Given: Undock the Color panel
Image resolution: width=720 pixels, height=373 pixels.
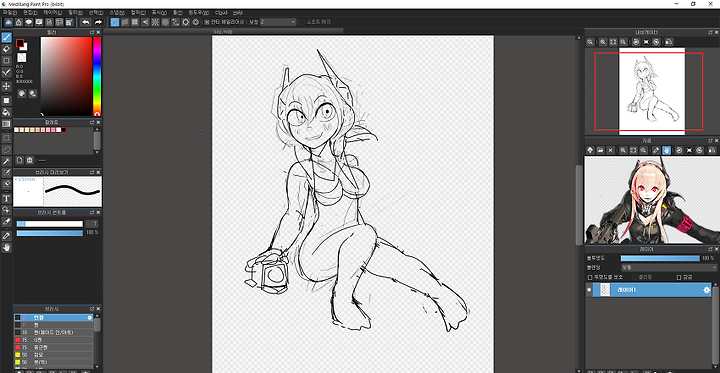Looking at the screenshot, I should coord(92,33).
